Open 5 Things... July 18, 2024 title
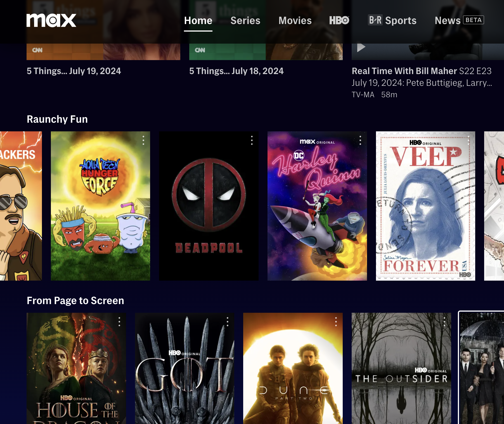The height and width of the screenshot is (424, 504). 236,71
